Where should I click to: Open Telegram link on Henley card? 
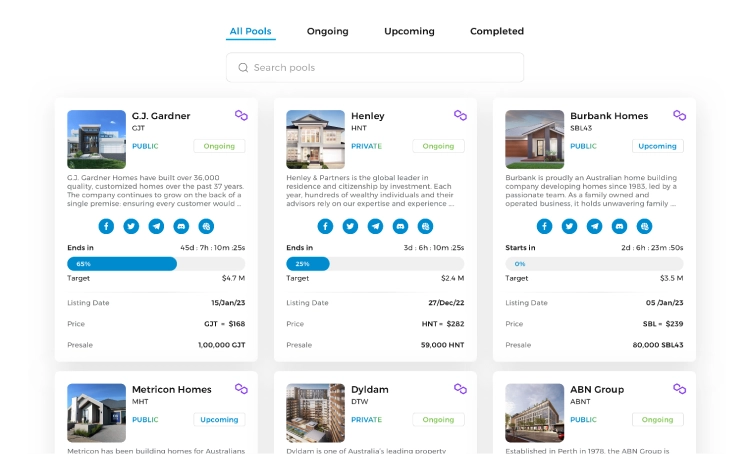[x=375, y=226]
